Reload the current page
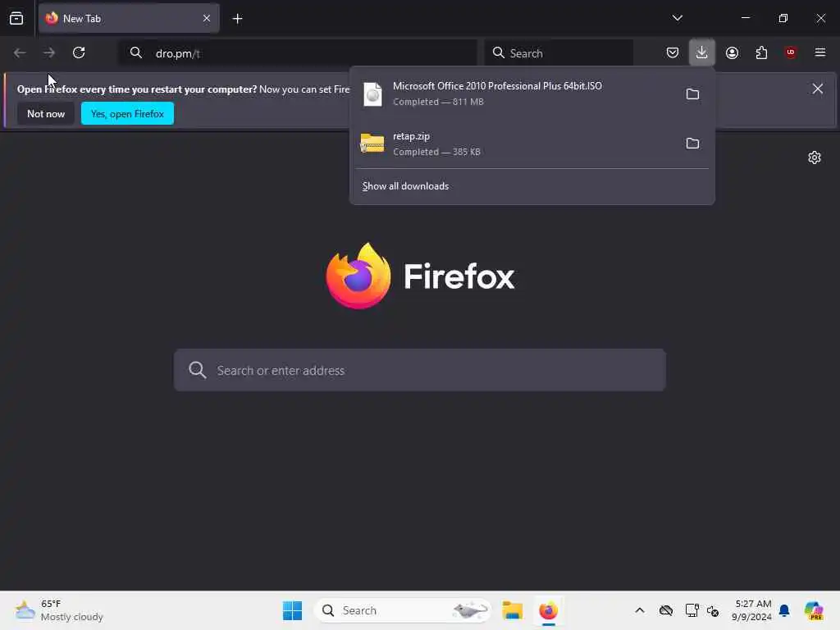 click(79, 52)
